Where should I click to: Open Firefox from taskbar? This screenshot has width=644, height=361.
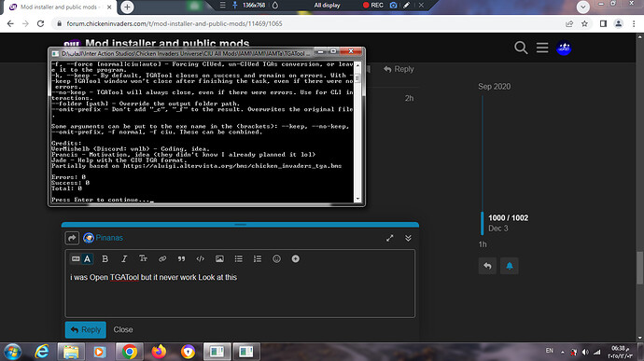(x=158, y=352)
